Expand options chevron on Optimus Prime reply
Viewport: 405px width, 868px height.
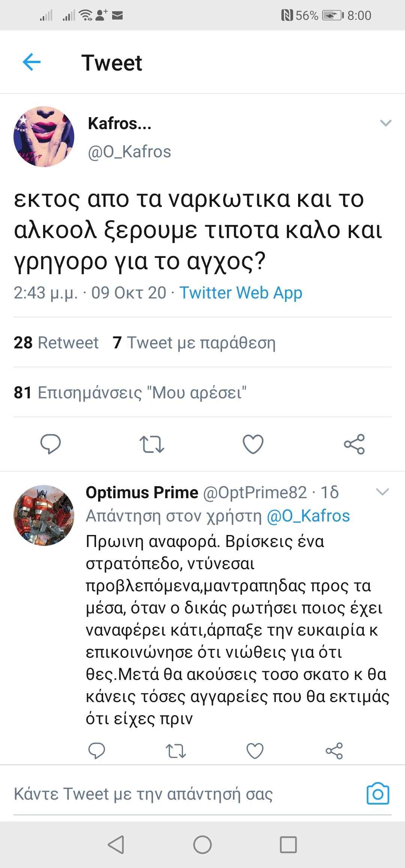[382, 492]
